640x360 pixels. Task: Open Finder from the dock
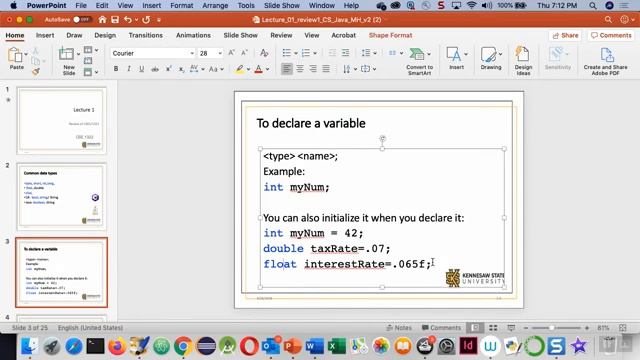click(29, 346)
